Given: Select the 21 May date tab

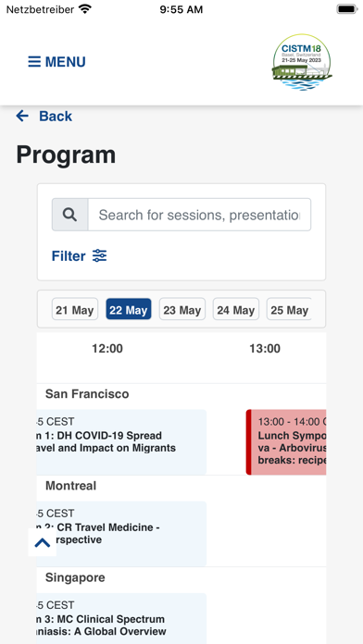Looking at the screenshot, I should click(x=75, y=309).
